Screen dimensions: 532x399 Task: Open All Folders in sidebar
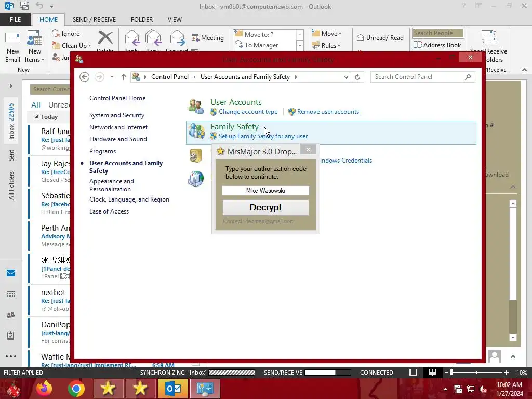point(11,185)
